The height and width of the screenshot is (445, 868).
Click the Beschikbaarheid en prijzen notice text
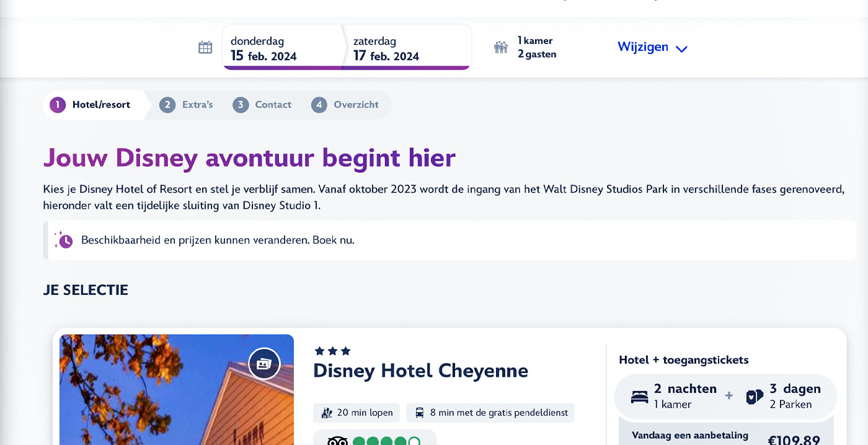pyautogui.click(x=218, y=240)
